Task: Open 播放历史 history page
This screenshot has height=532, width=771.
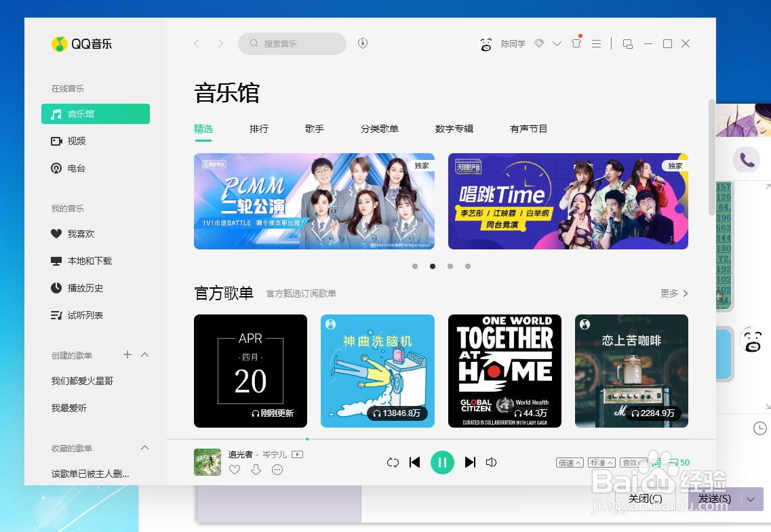Action: [x=77, y=288]
